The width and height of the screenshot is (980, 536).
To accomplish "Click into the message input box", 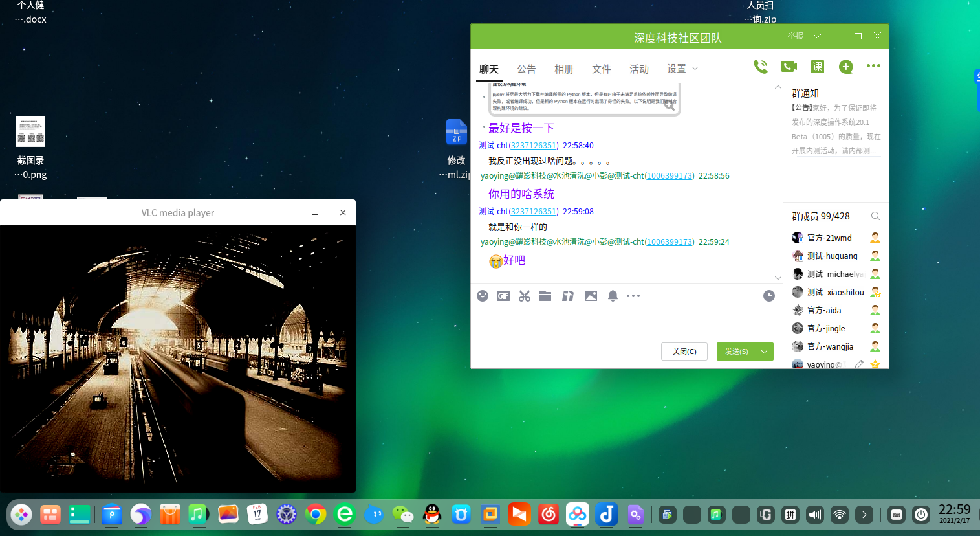I will point(626,322).
